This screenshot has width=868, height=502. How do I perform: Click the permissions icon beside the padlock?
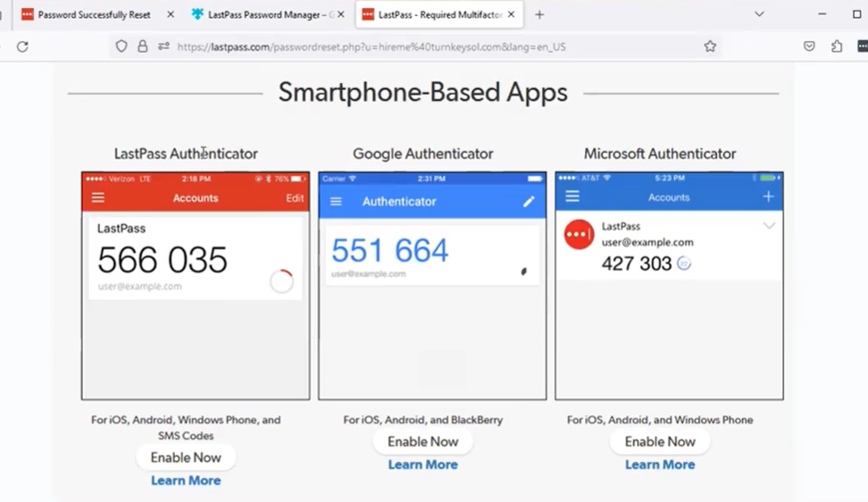[163, 46]
